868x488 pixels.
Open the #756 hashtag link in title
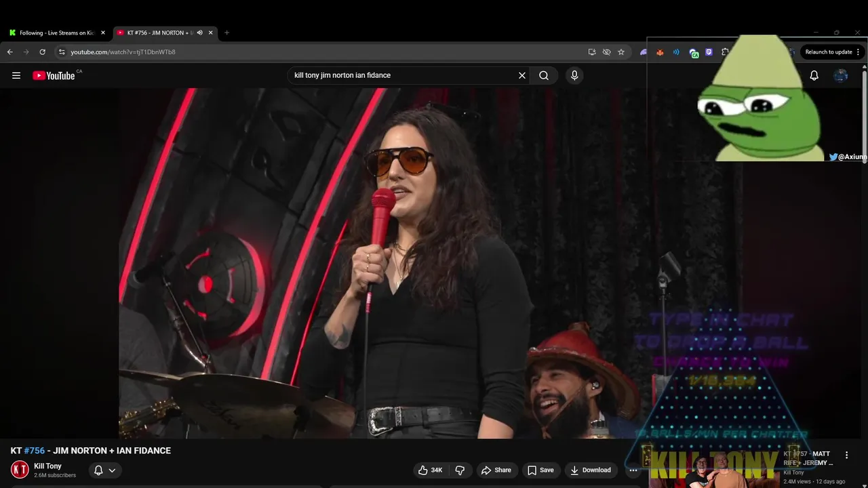pos(35,451)
